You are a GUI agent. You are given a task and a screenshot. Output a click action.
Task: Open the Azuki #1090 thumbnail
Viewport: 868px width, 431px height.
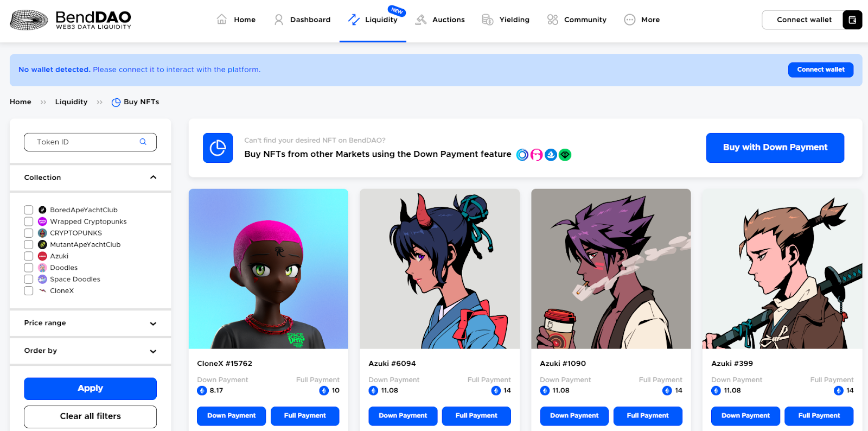click(611, 269)
